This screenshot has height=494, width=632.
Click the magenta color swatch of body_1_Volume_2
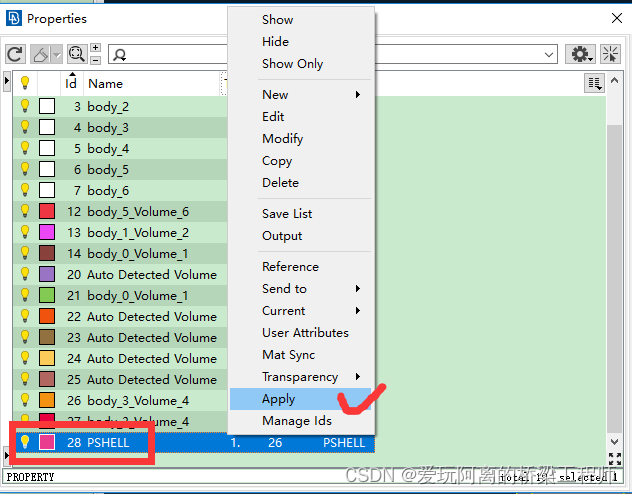pos(47,233)
